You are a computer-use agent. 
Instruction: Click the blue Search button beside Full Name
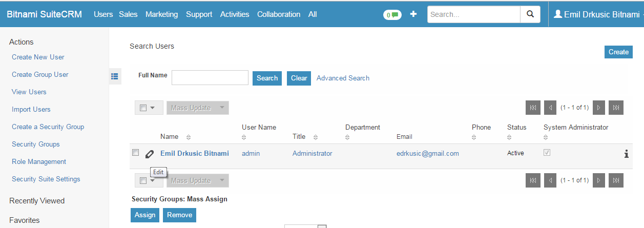[x=267, y=78]
